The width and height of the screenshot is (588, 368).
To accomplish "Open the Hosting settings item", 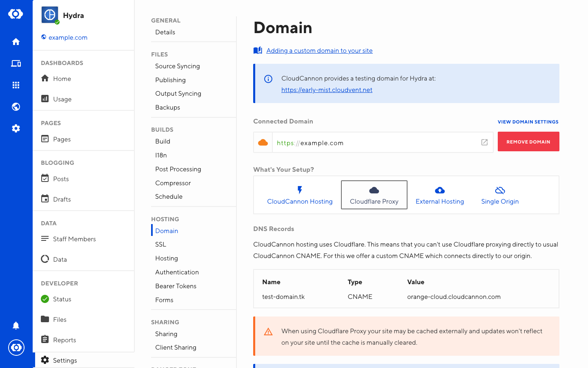I will (x=167, y=258).
